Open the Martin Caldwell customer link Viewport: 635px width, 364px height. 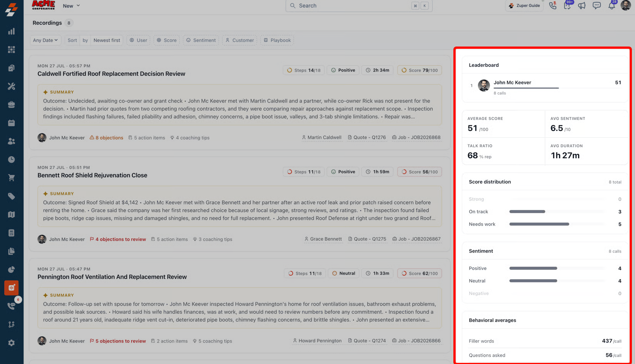click(322, 137)
